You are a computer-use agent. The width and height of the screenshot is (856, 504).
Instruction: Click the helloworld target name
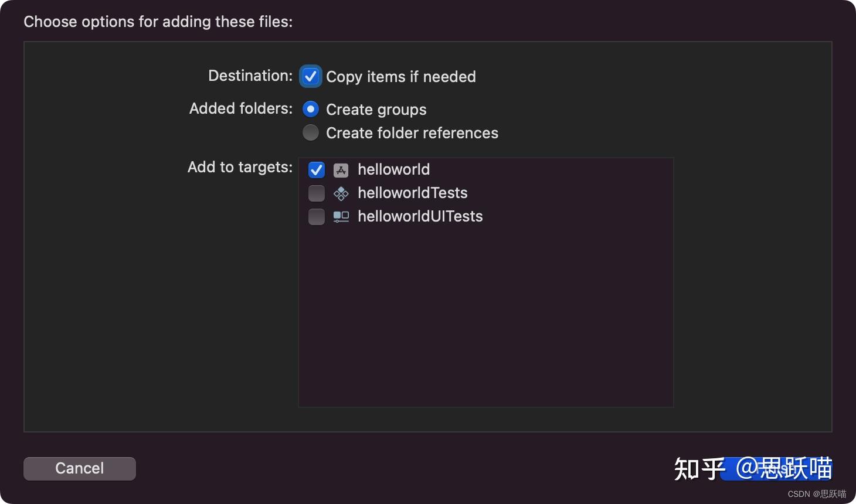394,169
